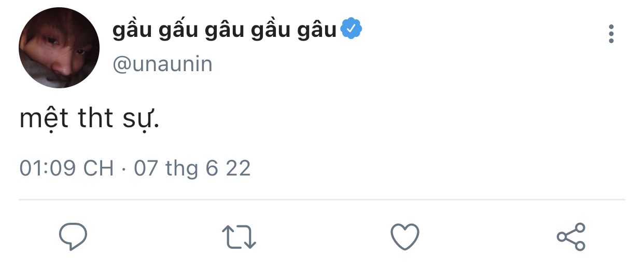Tap the blue verified checkmark badge

coord(351,30)
